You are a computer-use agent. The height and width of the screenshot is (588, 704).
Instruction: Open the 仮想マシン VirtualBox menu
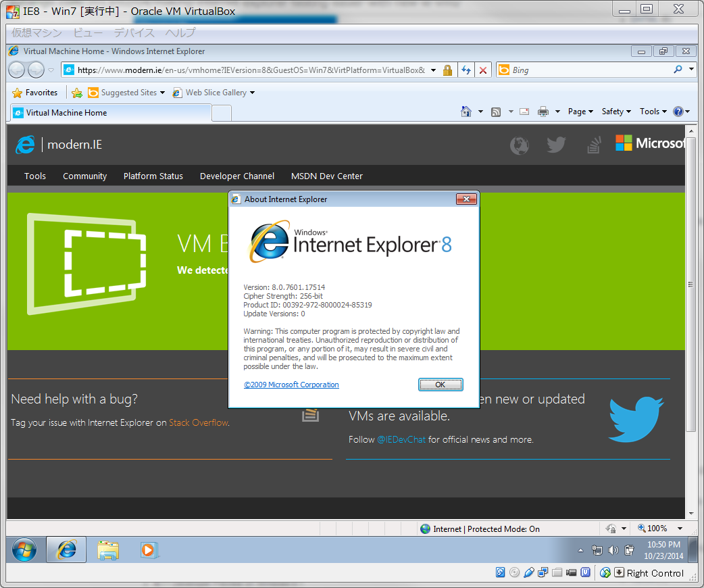point(36,33)
